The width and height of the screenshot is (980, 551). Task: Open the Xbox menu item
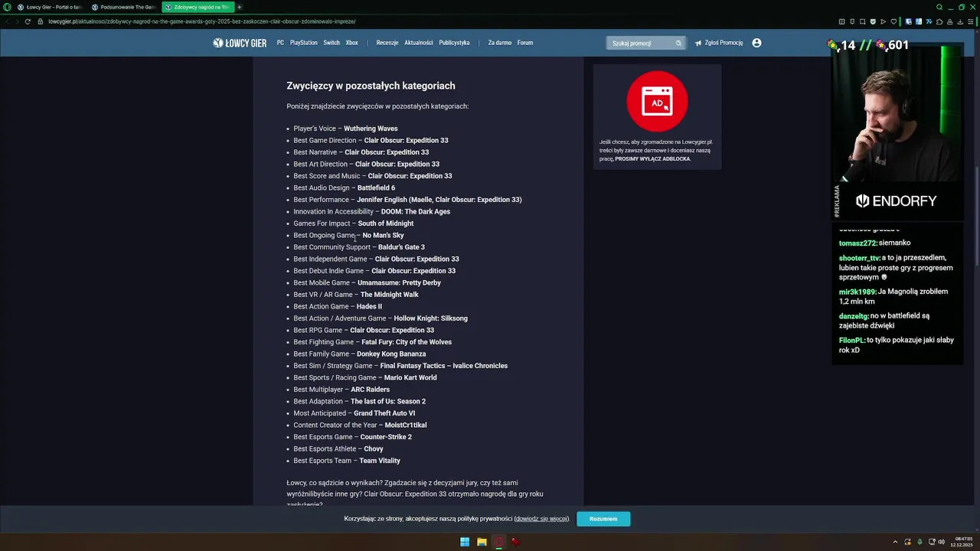tap(351, 43)
